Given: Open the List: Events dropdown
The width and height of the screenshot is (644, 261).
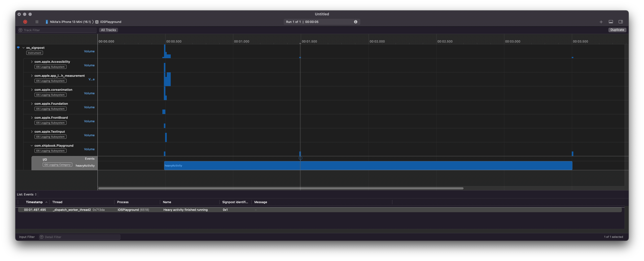Looking at the screenshot, I should [x=27, y=194].
